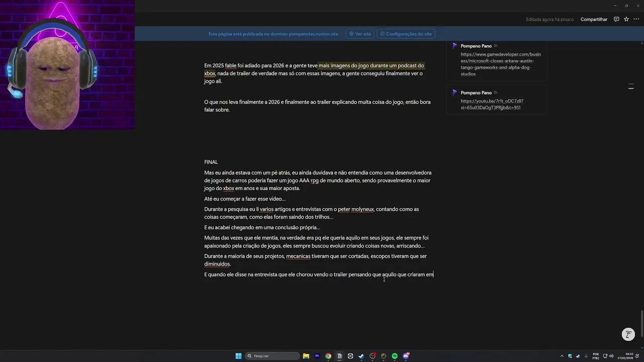Open Discord from the taskbar

point(406,356)
